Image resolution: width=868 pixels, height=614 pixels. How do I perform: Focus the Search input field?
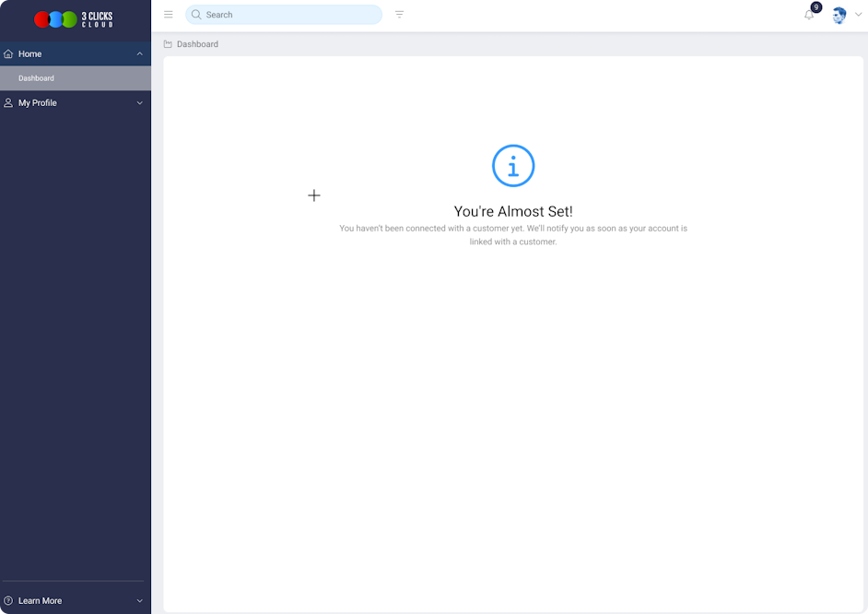[x=286, y=15]
